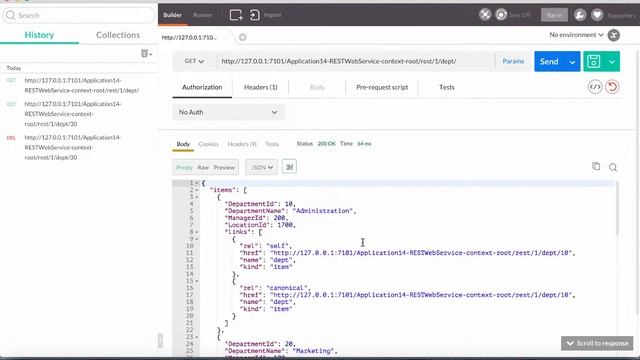Switch to the Collections tab
Viewport: 640px width, 360px height.
(x=118, y=35)
